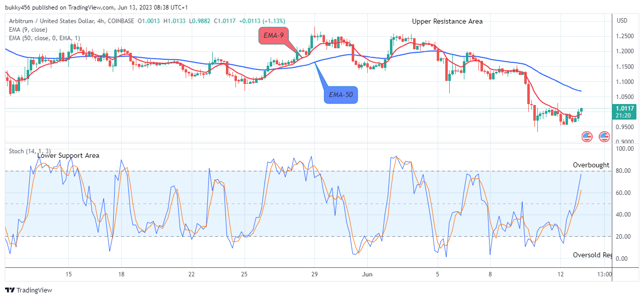Image resolution: width=644 pixels, height=299 pixels.
Task: Click the 80.00 level on the Stoch scale
Action: [x=623, y=171]
